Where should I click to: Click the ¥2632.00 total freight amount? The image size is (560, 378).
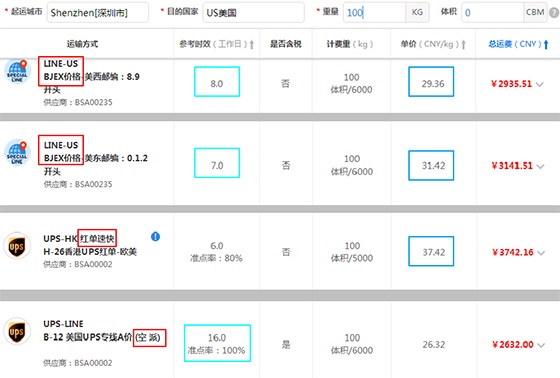tap(512, 344)
